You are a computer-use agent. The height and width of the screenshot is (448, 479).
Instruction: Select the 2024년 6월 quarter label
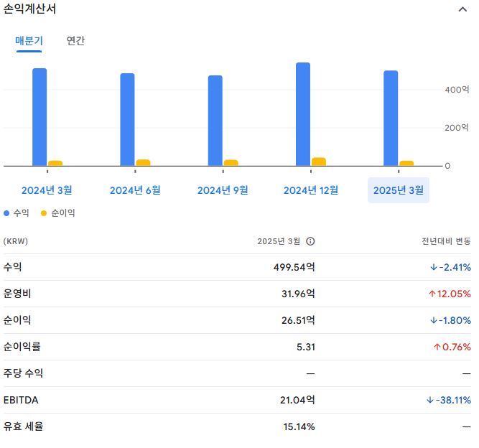pyautogui.click(x=135, y=190)
